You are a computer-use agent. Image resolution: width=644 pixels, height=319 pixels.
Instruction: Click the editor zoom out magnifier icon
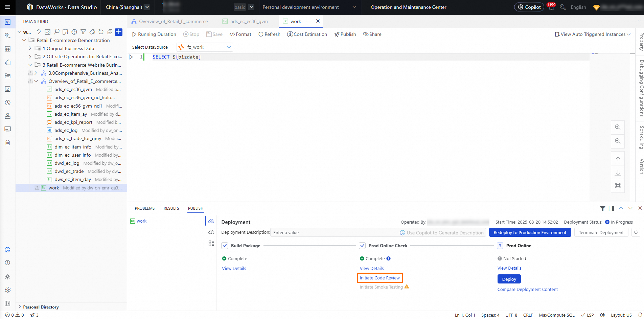[618, 141]
